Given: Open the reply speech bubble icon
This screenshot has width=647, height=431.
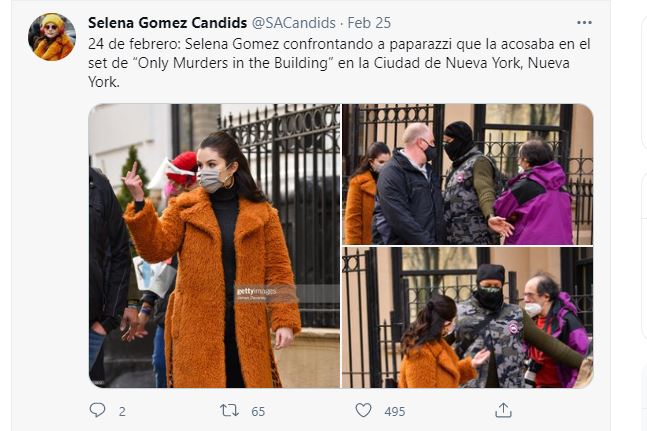Looking at the screenshot, I should 97,410.
